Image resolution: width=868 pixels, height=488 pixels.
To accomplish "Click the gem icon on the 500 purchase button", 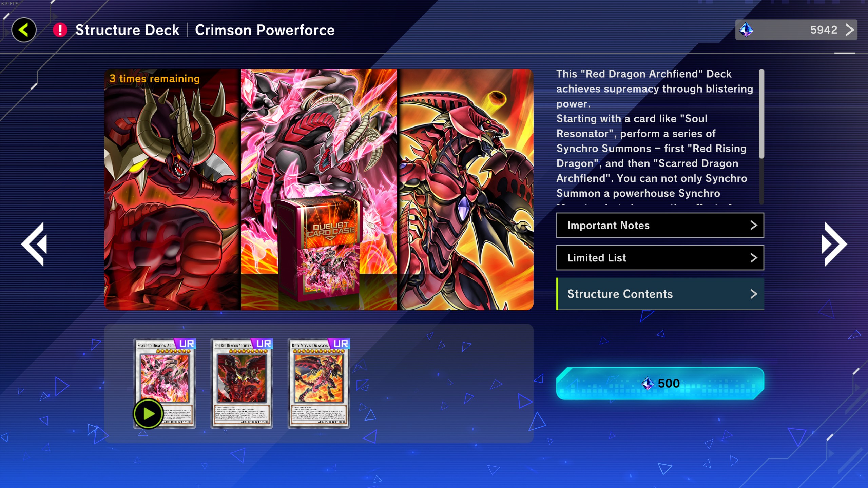I will point(648,384).
